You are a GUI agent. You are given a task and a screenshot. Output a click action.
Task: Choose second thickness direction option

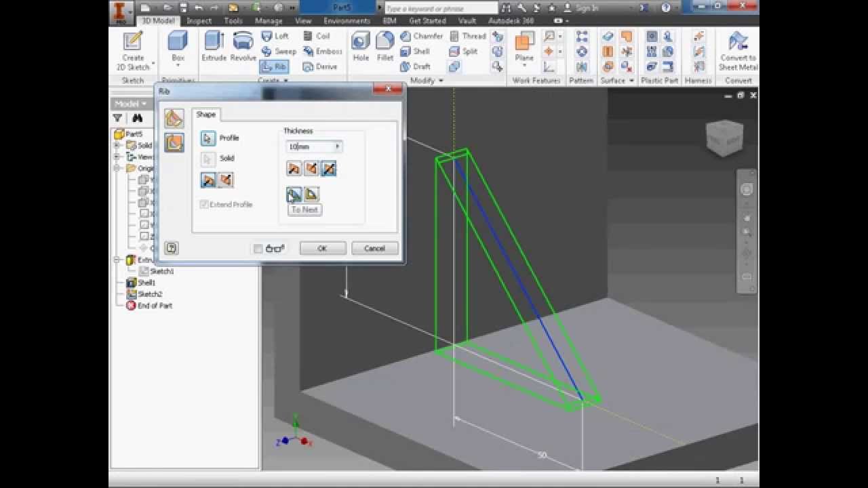tap(311, 168)
